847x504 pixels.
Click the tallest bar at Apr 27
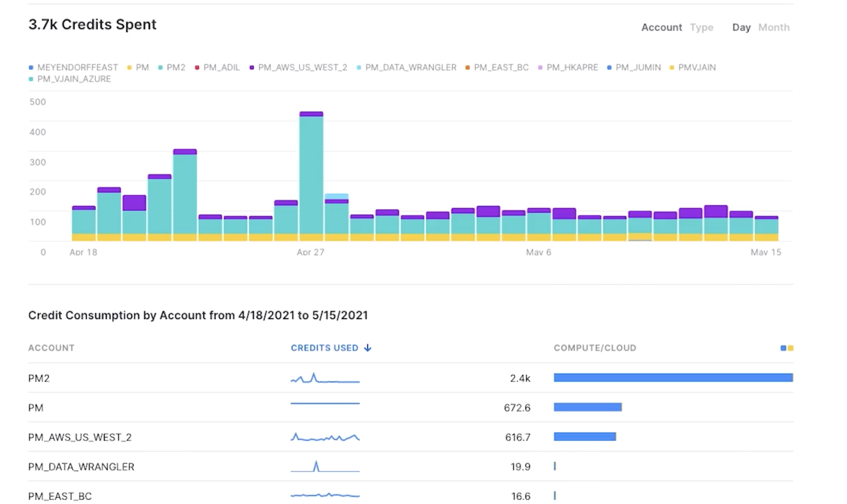tap(311, 176)
